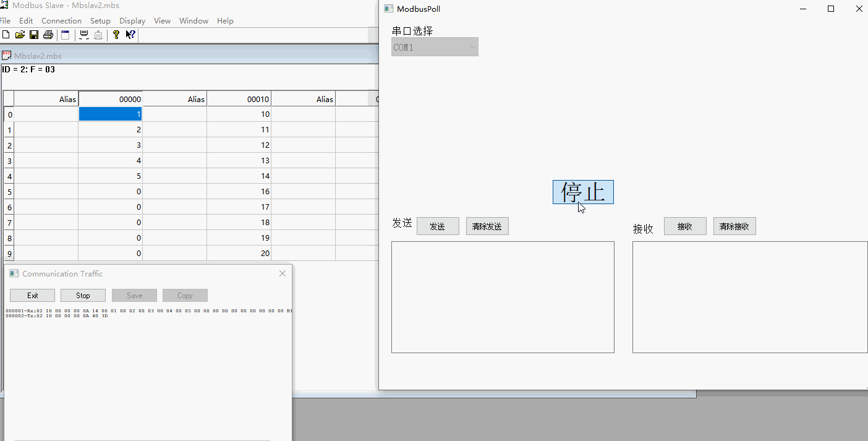Click the 接收 receive button
Image resolution: width=868 pixels, height=441 pixels.
click(x=685, y=226)
